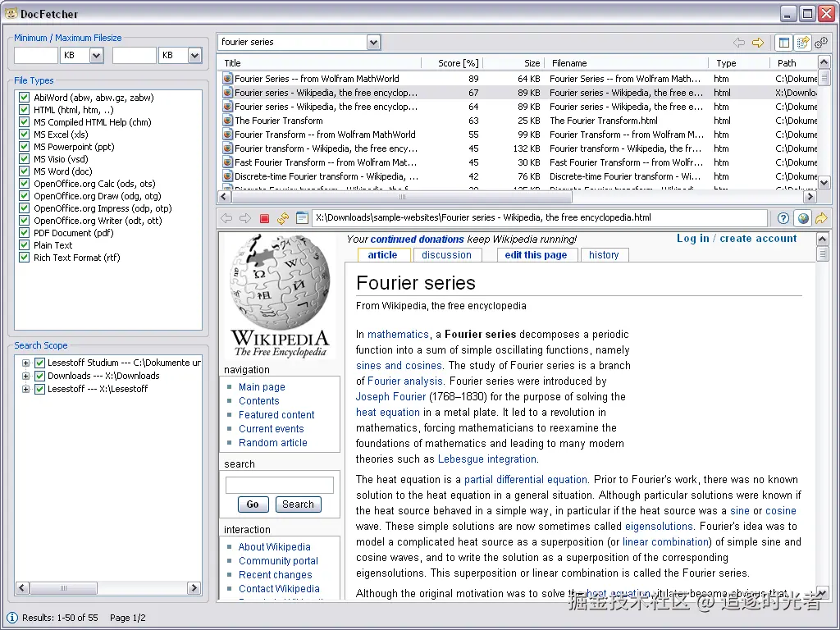Disable the MS Excel (xls) file type
Image resolution: width=840 pixels, height=630 pixels.
pyautogui.click(x=25, y=135)
